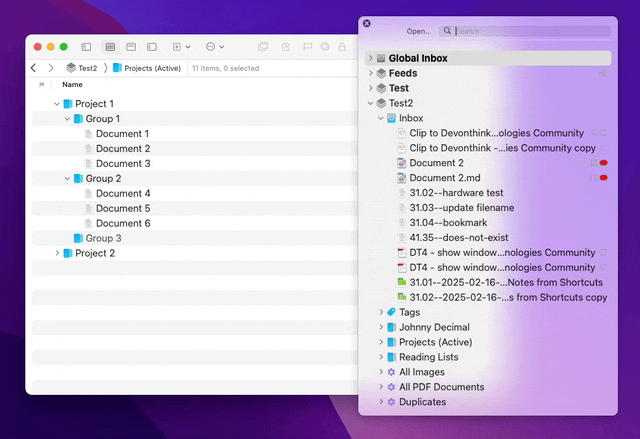Click the Search field in popup

530,31
